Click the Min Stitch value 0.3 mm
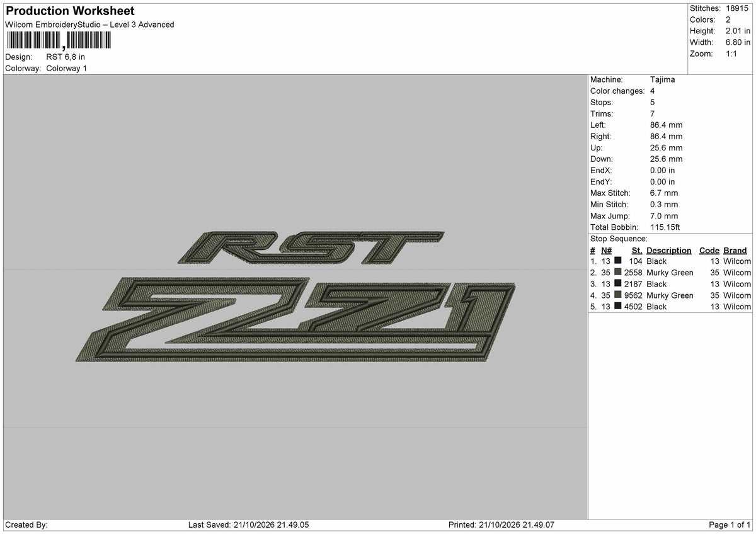 (x=664, y=204)
